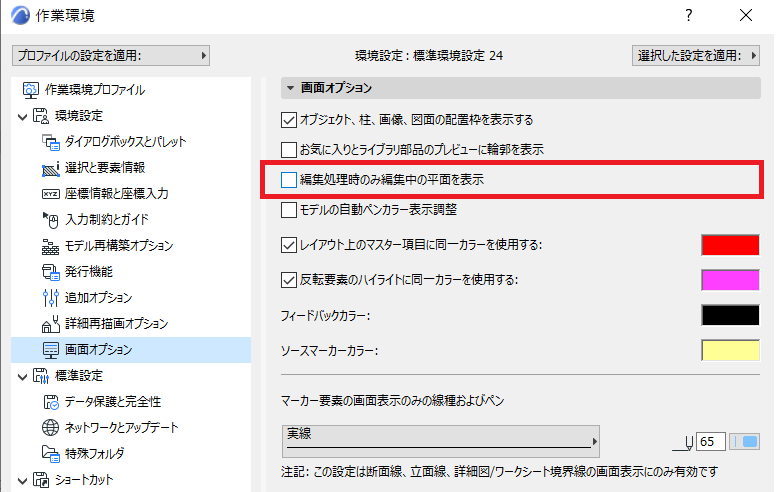The width and height of the screenshot is (776, 492).
Task: Click the black フィードバックカラー swatch
Action: (x=730, y=315)
